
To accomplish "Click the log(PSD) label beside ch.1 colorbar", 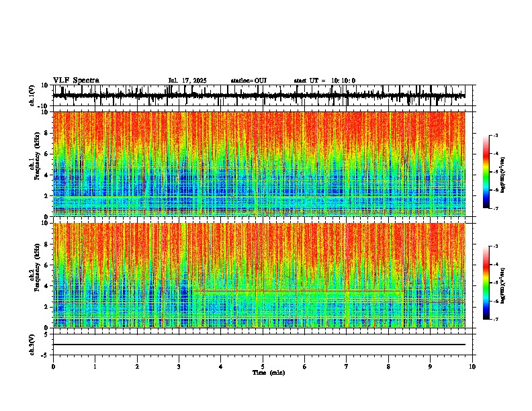I will coord(503,175).
